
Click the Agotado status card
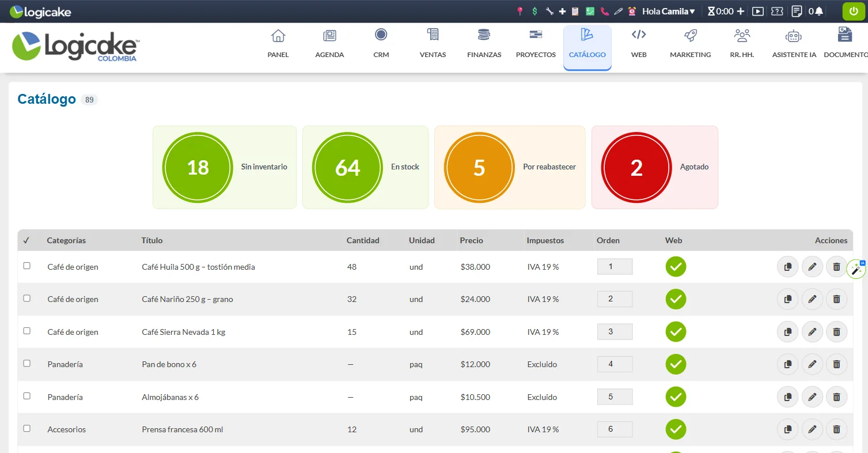(655, 167)
